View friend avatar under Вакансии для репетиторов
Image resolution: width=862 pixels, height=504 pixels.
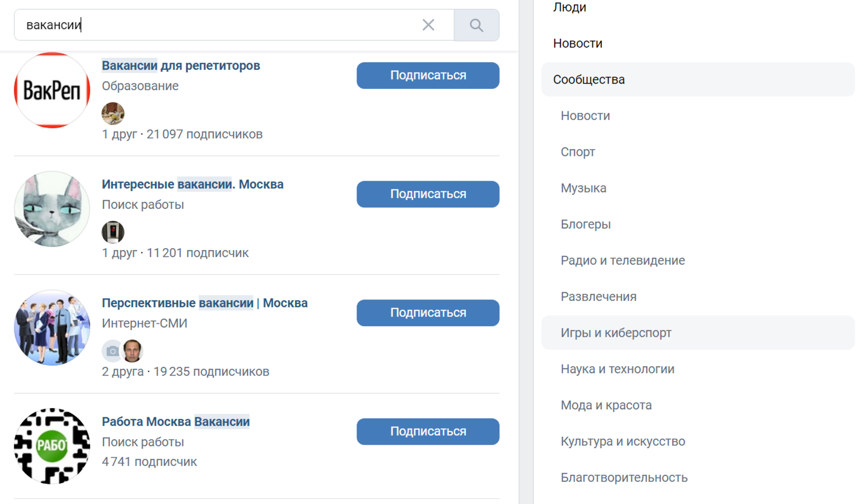pos(113,114)
